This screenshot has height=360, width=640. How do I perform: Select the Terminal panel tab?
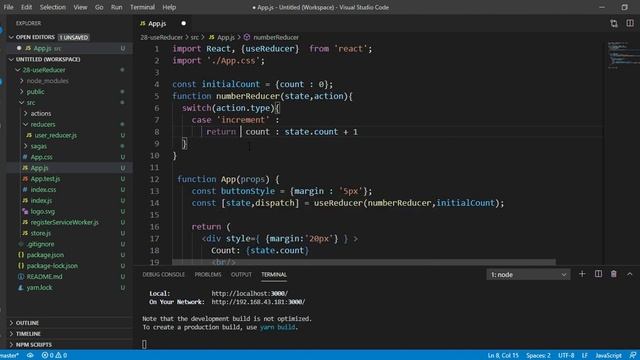(274, 275)
